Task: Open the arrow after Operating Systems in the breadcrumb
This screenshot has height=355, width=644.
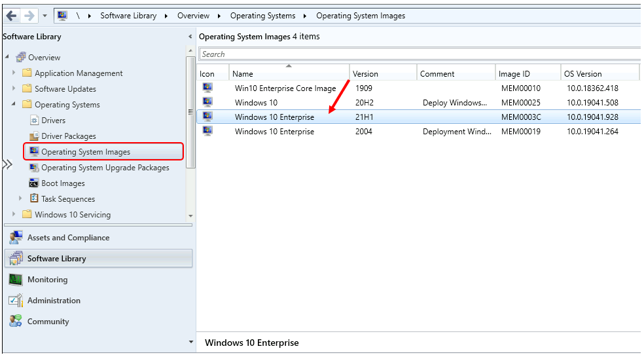Action: 305,16
